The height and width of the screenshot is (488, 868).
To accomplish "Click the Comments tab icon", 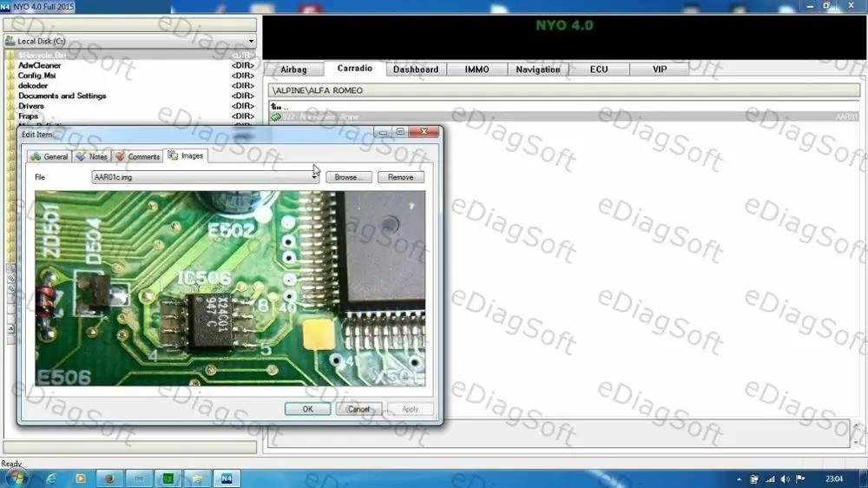I will point(120,157).
